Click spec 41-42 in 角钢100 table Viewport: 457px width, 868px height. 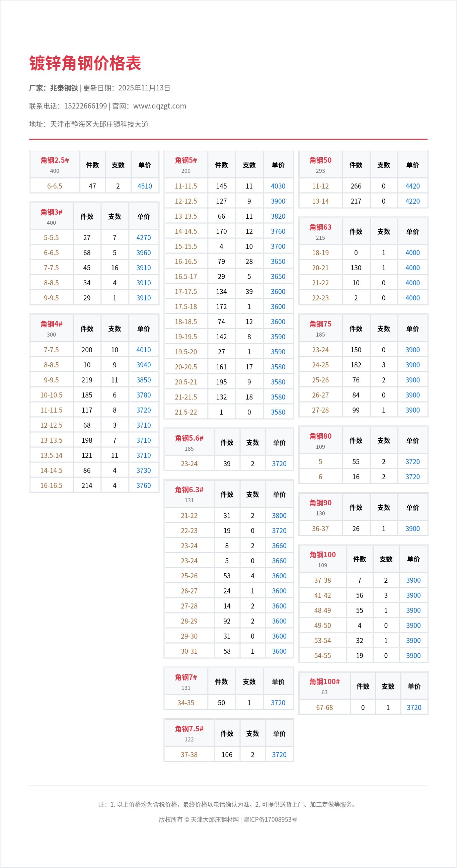click(323, 595)
